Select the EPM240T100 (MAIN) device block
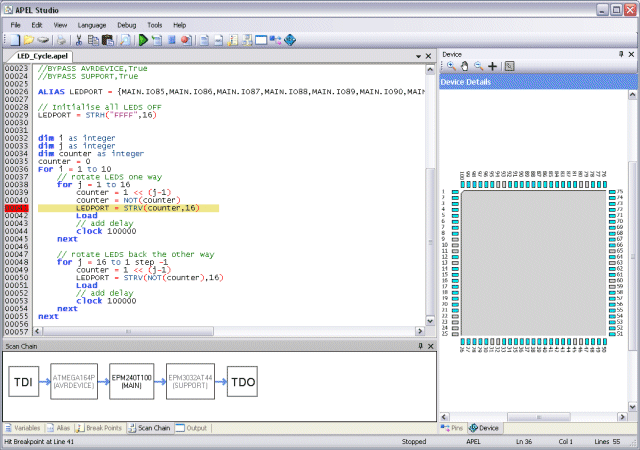The width and height of the screenshot is (640, 450). (131, 383)
